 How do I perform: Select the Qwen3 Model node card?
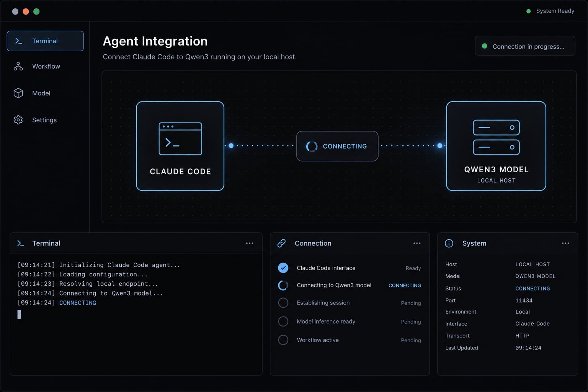496,146
